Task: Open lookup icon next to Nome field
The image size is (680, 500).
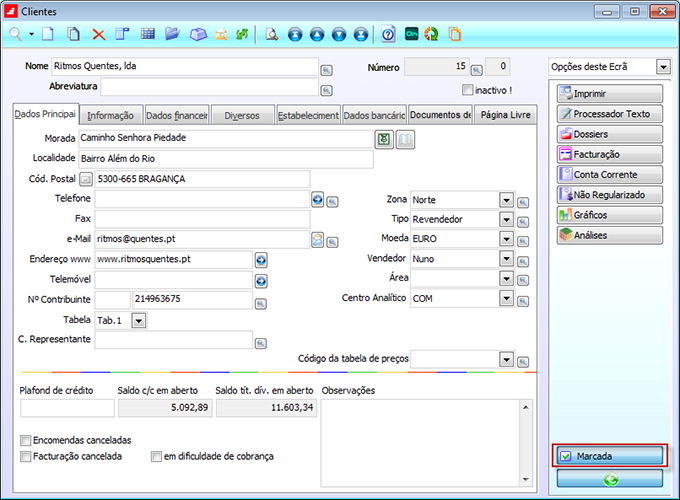Action: tap(326, 70)
